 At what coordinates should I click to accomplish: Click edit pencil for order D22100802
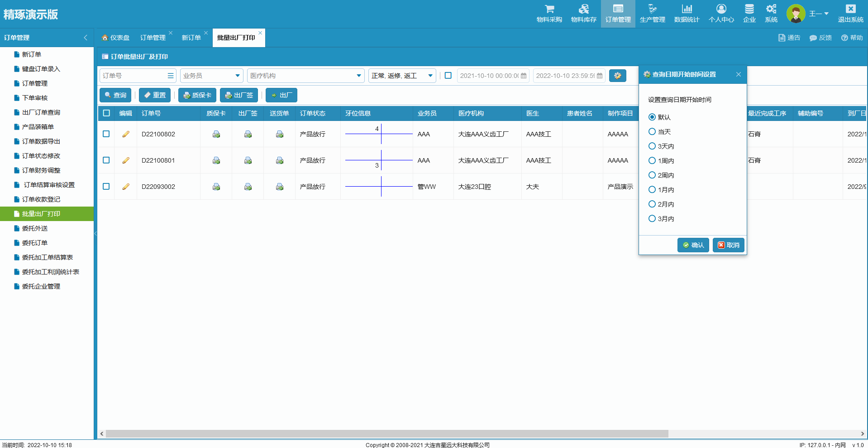126,134
